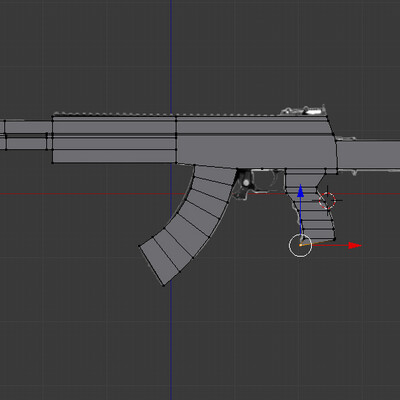Click the blue Z-axis arrow of the gizmo
This screenshot has height=400, width=400.
(300, 191)
